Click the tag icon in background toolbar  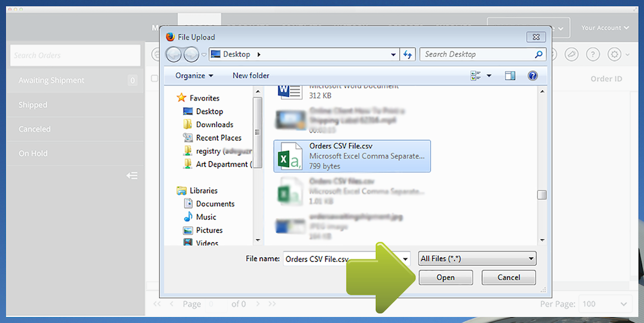[571, 54]
